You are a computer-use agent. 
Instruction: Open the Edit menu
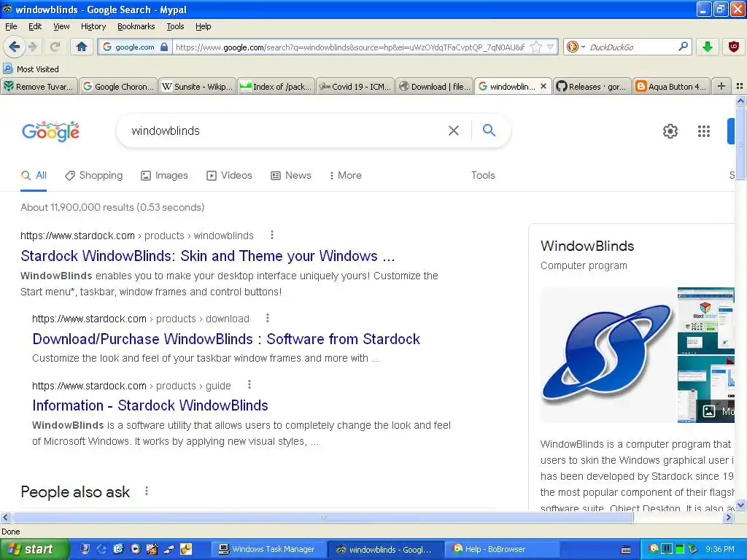[x=35, y=26]
